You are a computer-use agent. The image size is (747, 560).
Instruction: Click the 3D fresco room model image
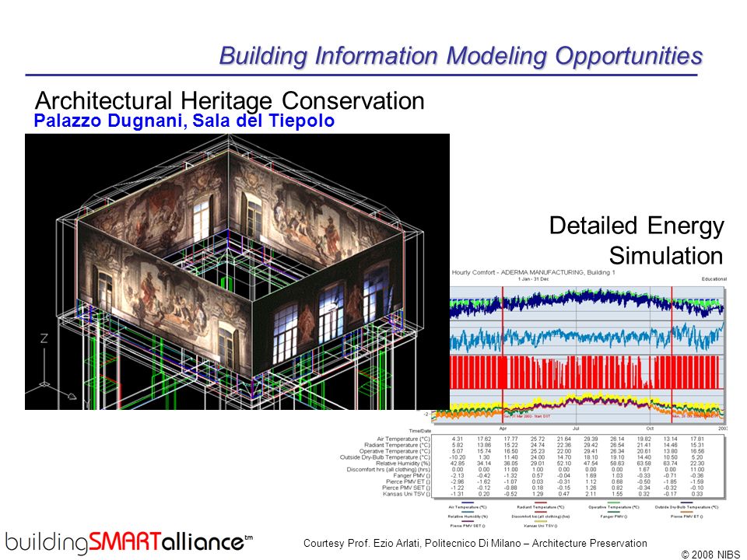coord(237,271)
